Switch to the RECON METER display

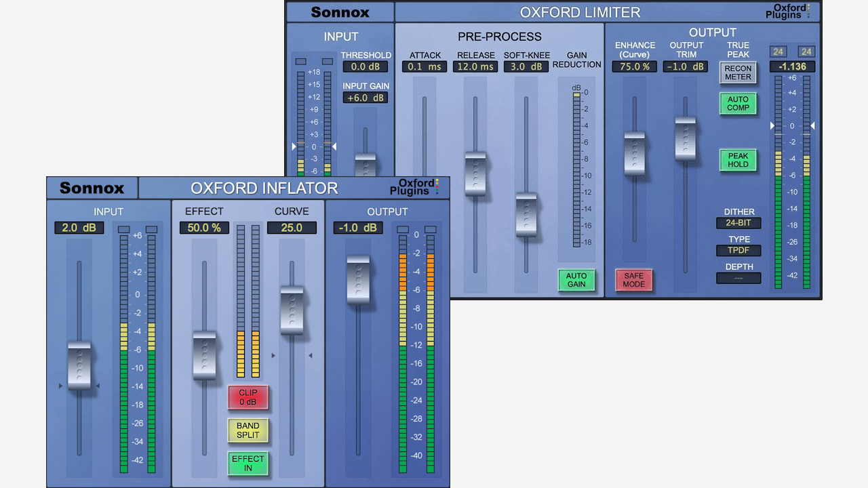pos(738,73)
